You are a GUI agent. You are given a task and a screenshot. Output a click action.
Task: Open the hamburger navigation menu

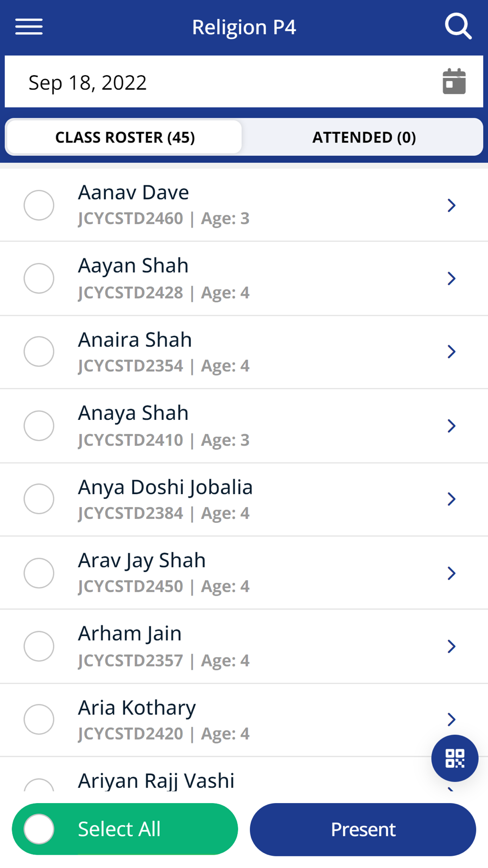(29, 27)
